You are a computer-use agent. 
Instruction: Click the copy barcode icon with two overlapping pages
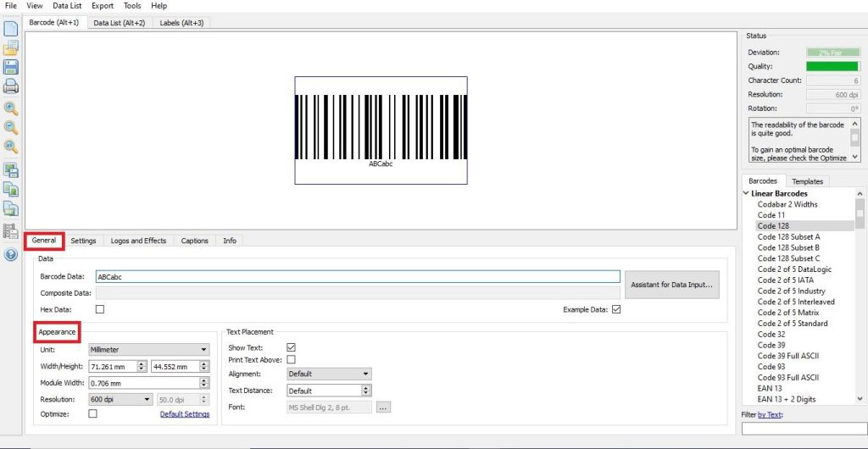(x=11, y=189)
